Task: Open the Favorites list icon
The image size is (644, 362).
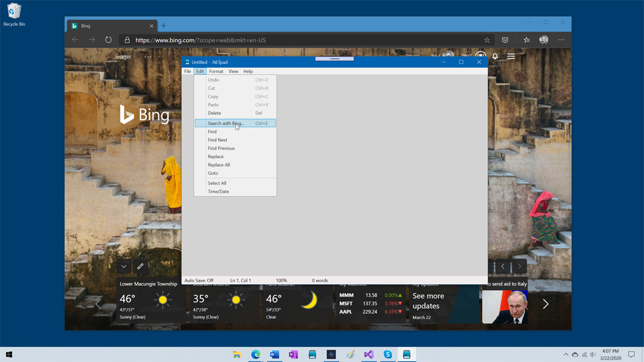Action: click(x=526, y=40)
